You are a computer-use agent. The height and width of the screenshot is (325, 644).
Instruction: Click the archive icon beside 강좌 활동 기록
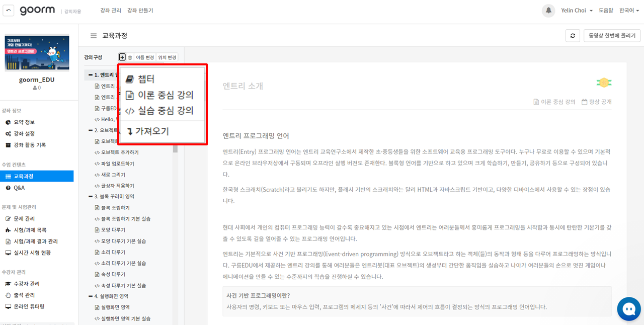[x=8, y=145]
